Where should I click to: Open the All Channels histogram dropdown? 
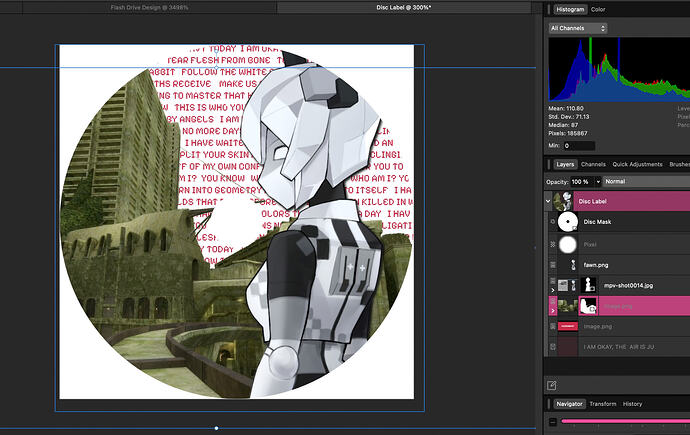pos(578,28)
